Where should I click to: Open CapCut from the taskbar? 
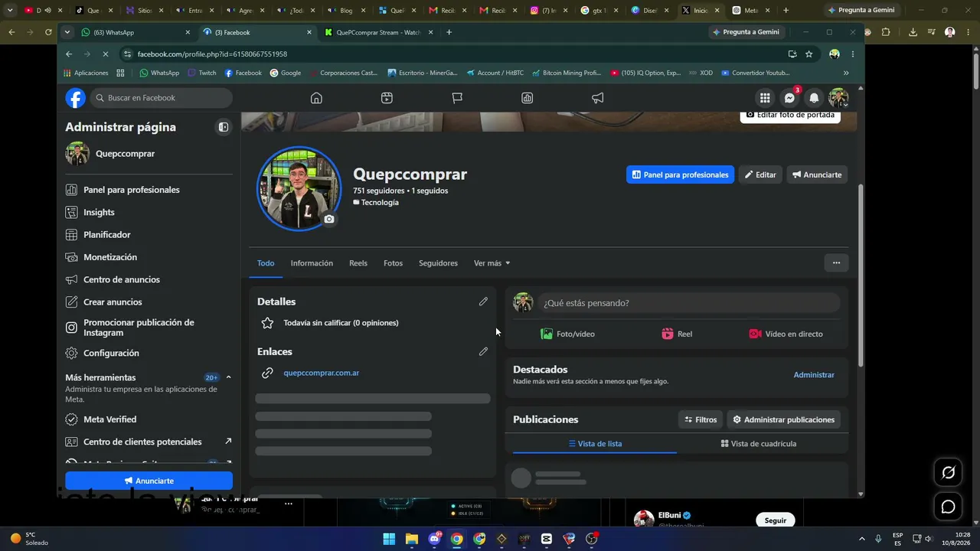(546, 539)
